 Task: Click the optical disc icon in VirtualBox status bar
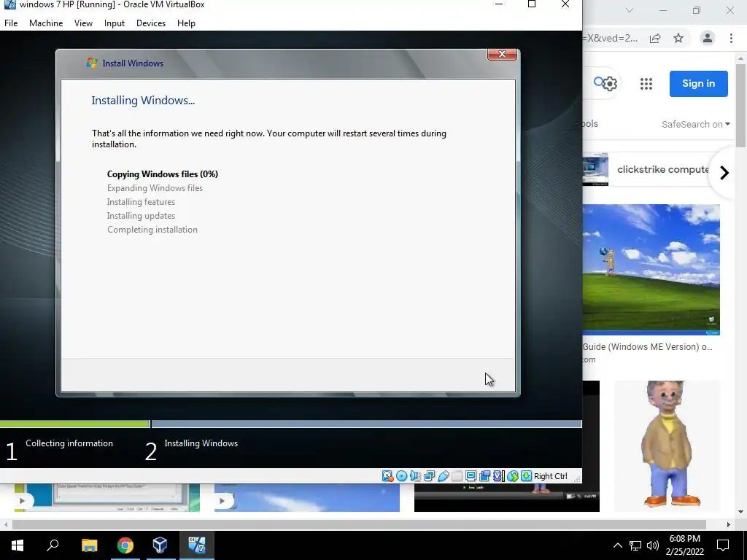point(402,475)
